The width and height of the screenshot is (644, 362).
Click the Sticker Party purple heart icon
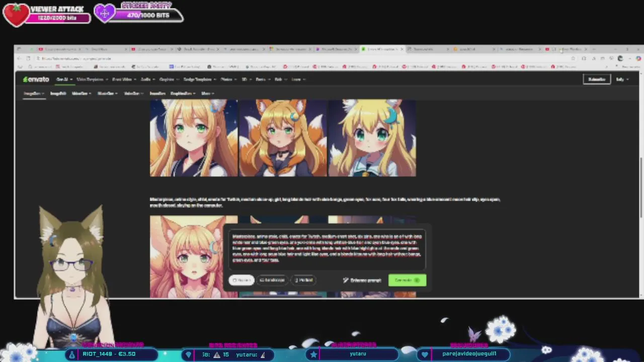[x=105, y=13]
